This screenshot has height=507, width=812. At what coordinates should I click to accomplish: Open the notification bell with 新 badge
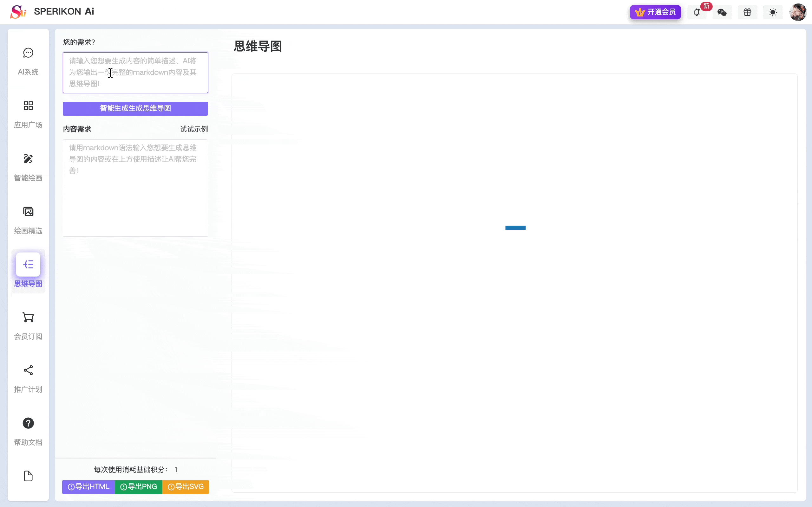click(x=697, y=12)
